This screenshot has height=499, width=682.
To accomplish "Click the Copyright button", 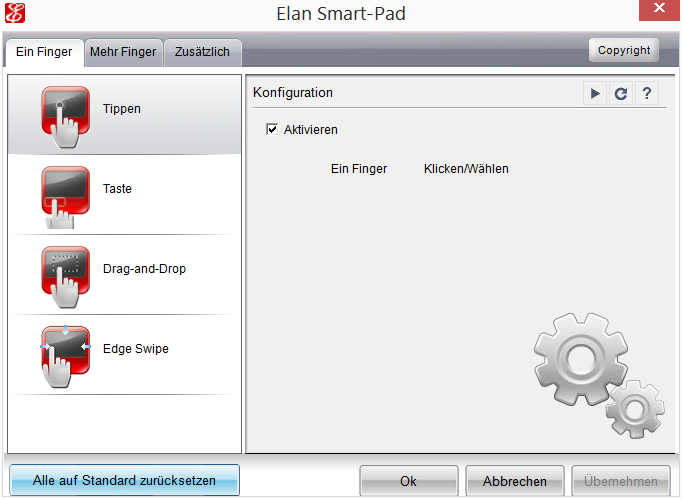I will [624, 50].
